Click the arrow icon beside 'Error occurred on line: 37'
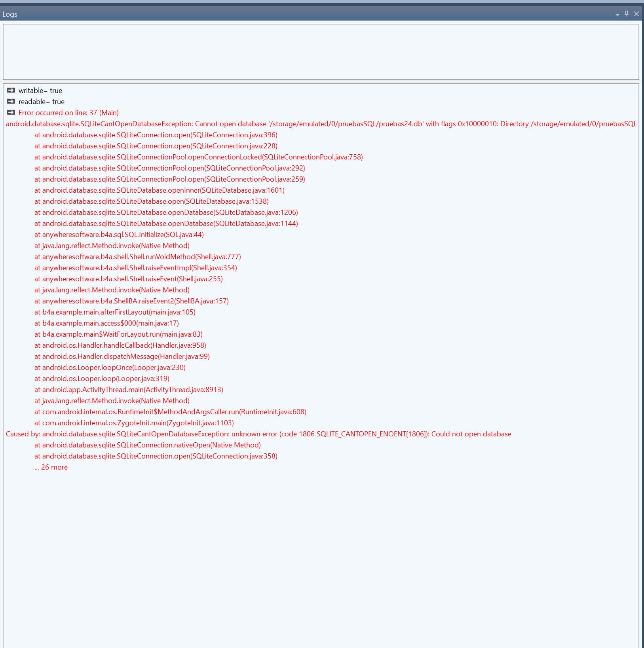The height and width of the screenshot is (648, 644). (11, 113)
